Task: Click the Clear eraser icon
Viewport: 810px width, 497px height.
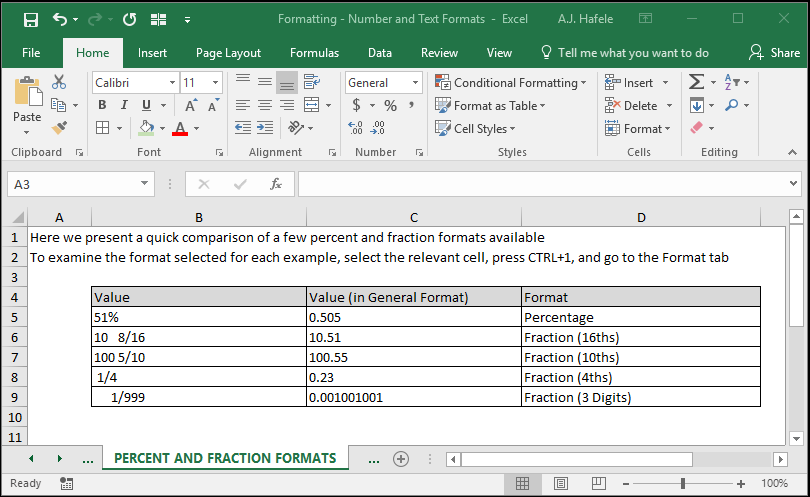Action: 696,128
